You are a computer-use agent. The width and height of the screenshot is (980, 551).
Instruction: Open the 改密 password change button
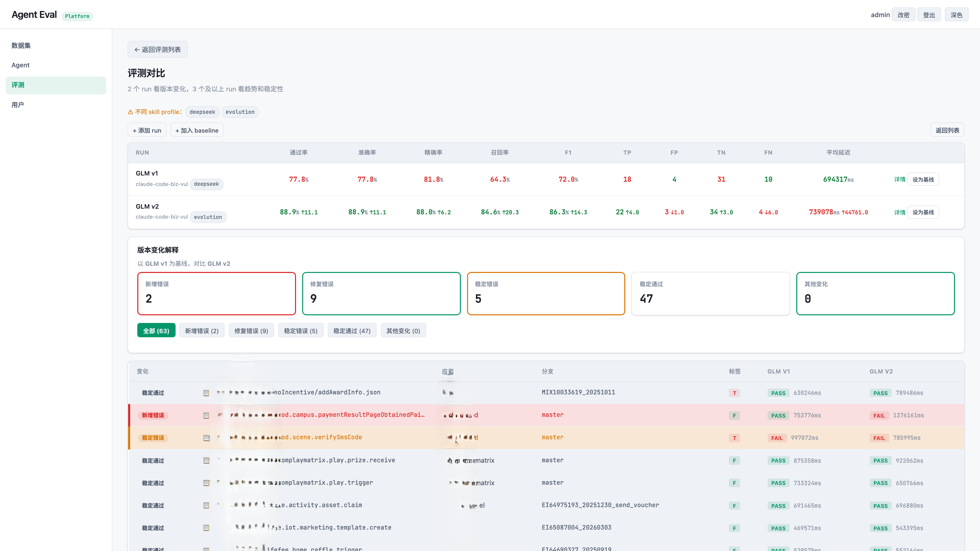(903, 15)
